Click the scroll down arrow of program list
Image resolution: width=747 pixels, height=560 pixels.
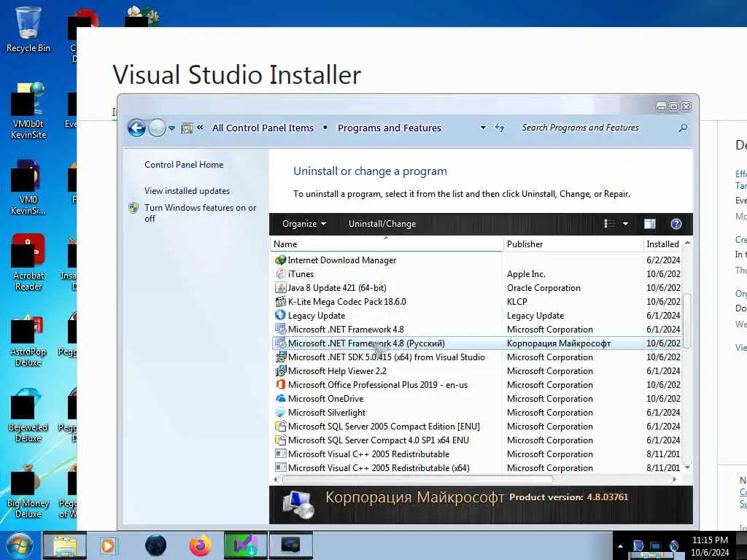click(687, 467)
